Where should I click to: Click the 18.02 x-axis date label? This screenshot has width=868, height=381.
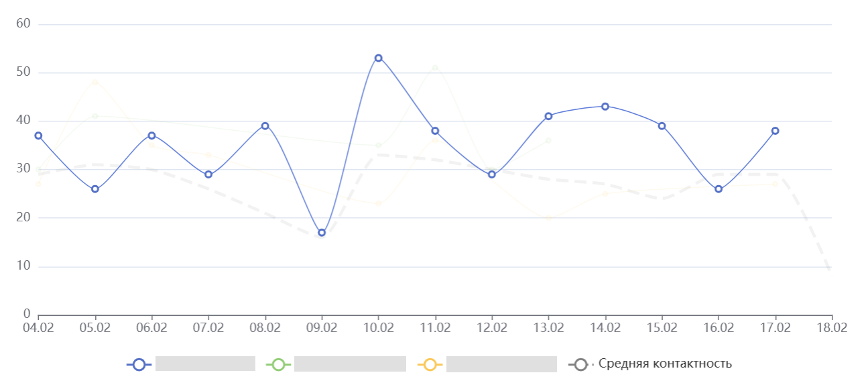point(831,328)
